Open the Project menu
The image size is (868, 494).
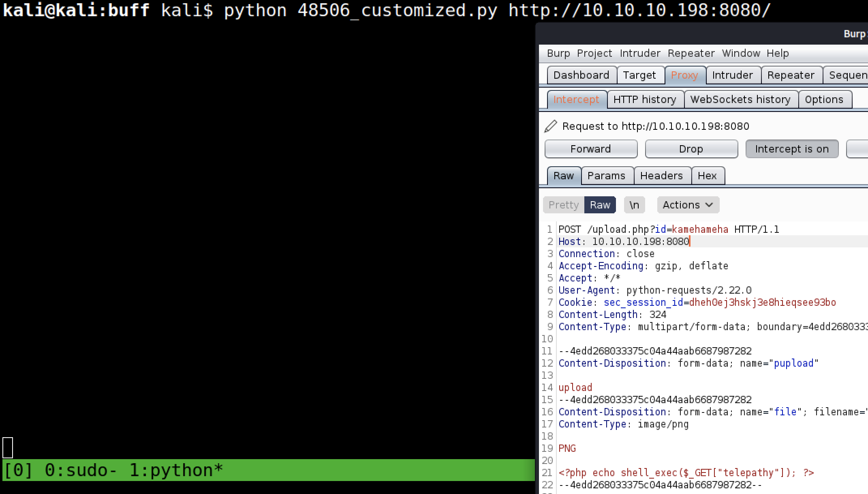(x=594, y=53)
